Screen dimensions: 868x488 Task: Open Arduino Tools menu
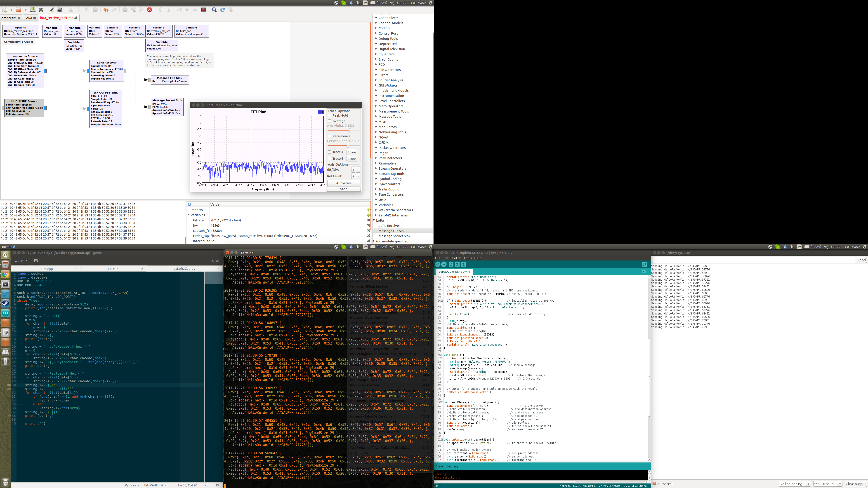point(467,258)
